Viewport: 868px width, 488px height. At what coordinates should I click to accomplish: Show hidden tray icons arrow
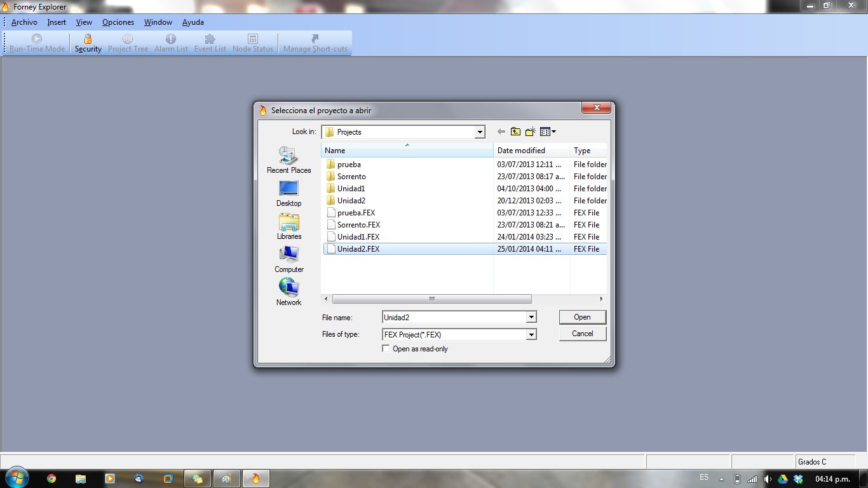[x=721, y=479]
